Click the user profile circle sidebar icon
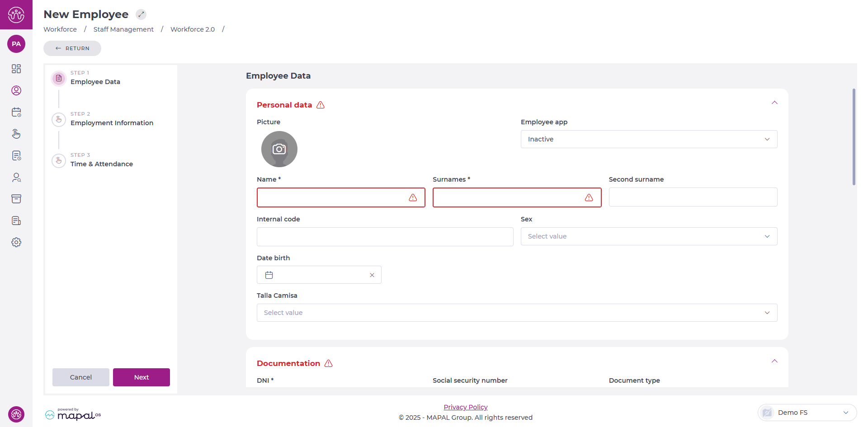868x427 pixels. click(x=16, y=90)
